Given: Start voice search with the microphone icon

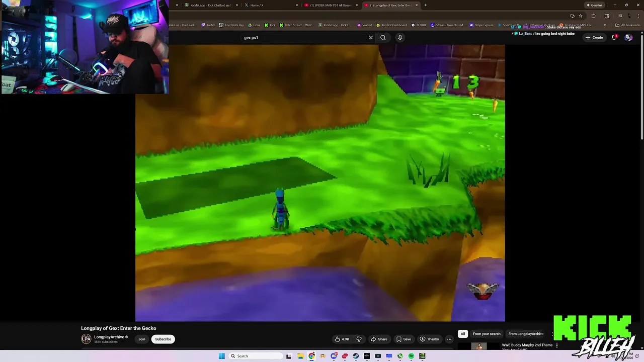Looking at the screenshot, I should click(x=400, y=37).
